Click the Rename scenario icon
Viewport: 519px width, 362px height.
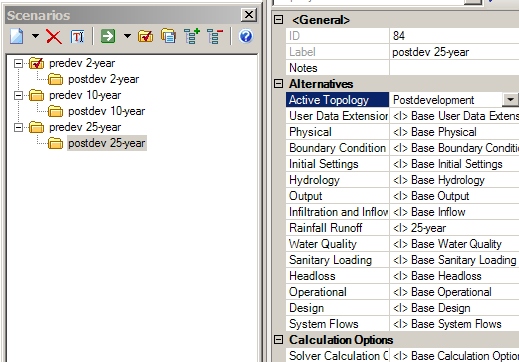pos(77,36)
